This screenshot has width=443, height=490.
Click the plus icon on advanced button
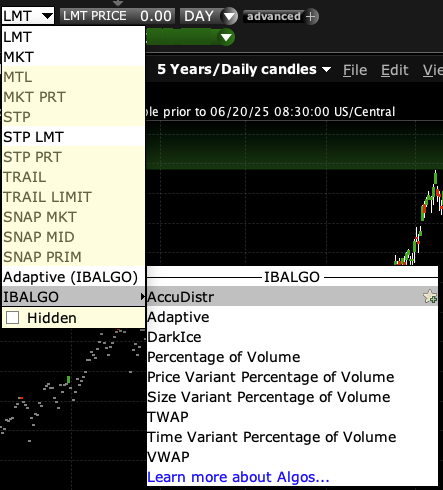tap(310, 16)
